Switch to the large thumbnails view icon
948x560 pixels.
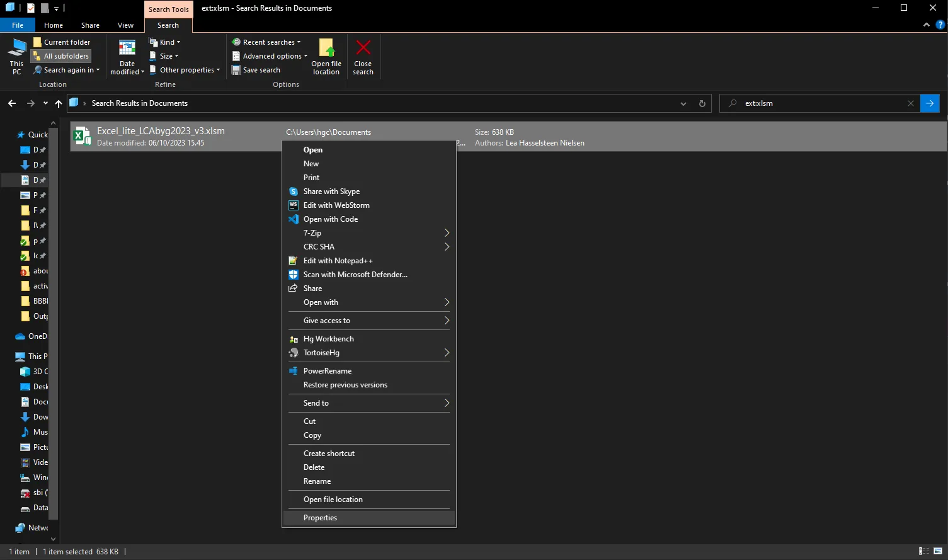pos(938,551)
